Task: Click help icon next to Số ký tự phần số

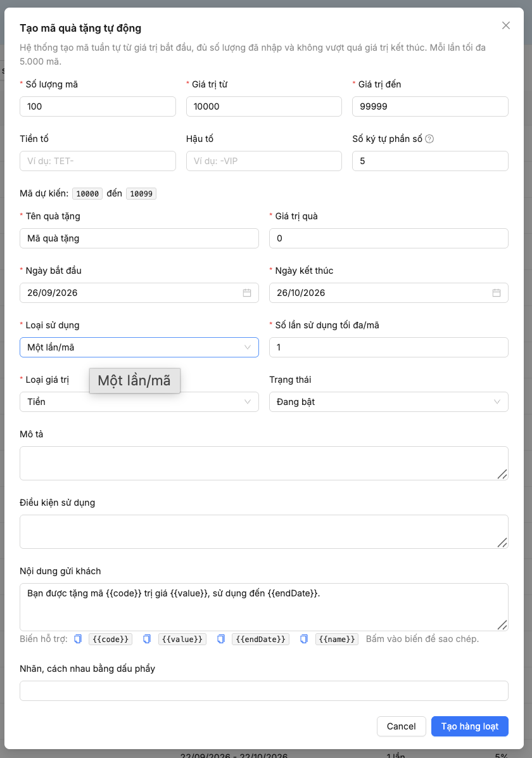Action: point(429,139)
